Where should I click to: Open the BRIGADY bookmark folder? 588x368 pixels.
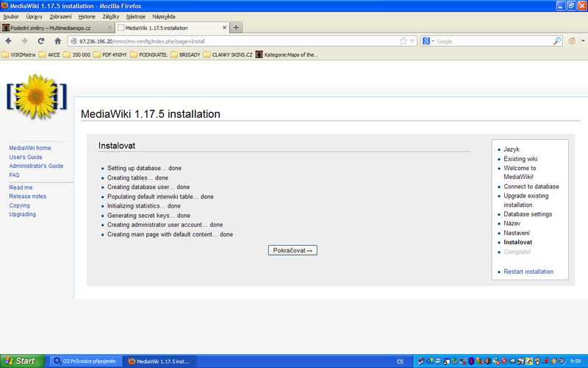coord(185,54)
